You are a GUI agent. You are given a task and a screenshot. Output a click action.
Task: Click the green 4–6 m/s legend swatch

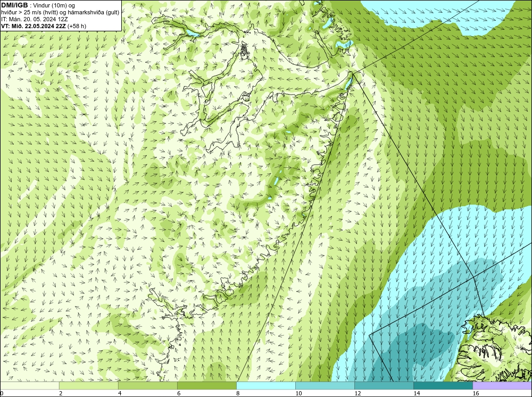click(147, 385)
